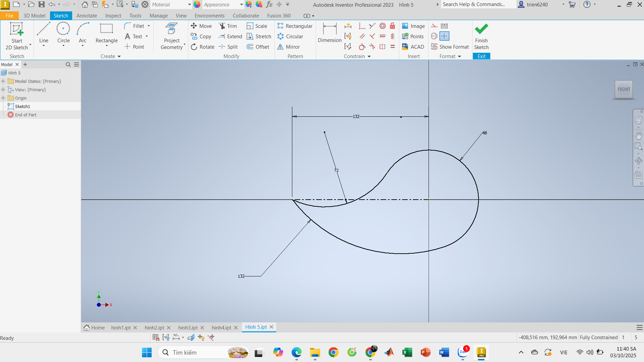The height and width of the screenshot is (362, 644).
Task: Expand the Origin folder in browser
Action: tap(3, 98)
